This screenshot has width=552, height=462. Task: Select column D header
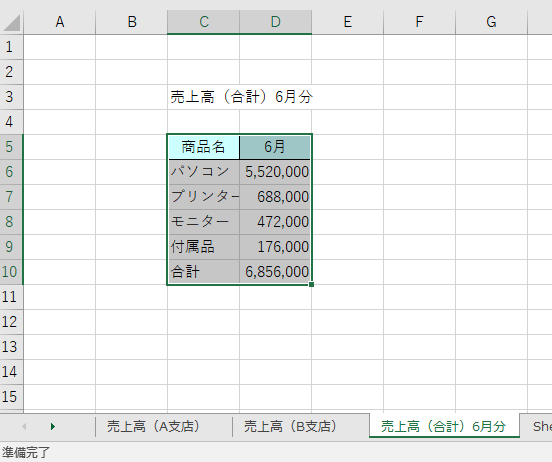(276, 22)
